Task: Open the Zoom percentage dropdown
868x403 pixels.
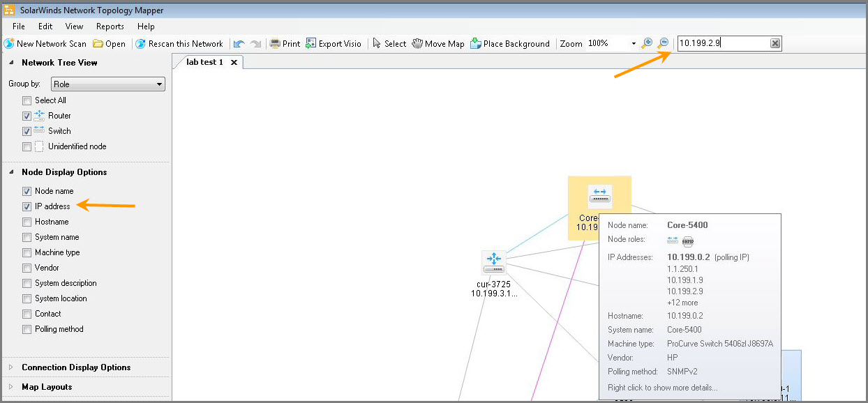Action: click(x=634, y=43)
